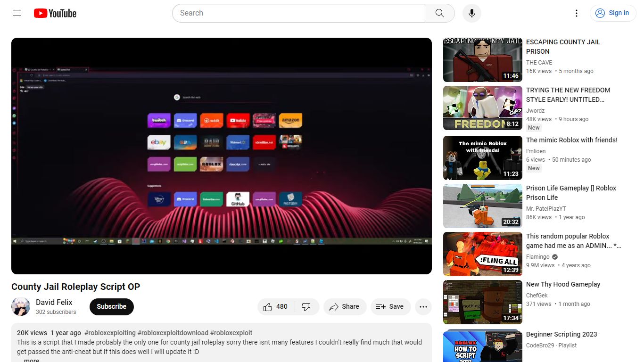Viewport: 644px width, 362px height.
Task: Open the Beginner Scripting 2023 title
Action: (561, 334)
